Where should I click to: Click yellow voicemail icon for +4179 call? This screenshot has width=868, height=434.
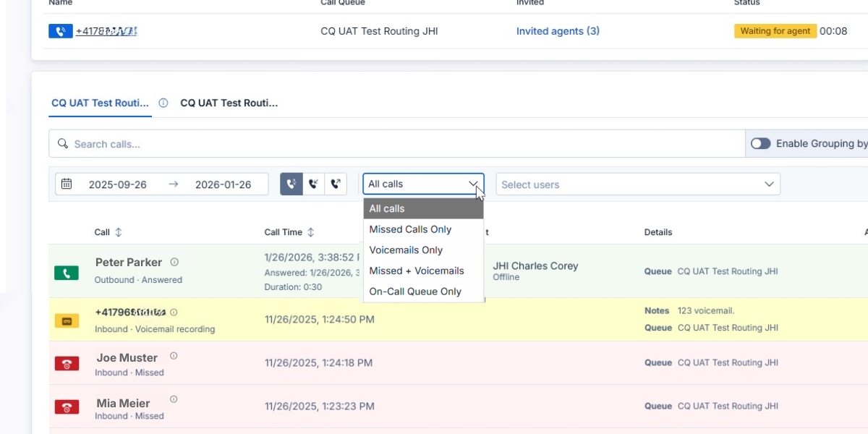[x=67, y=321]
